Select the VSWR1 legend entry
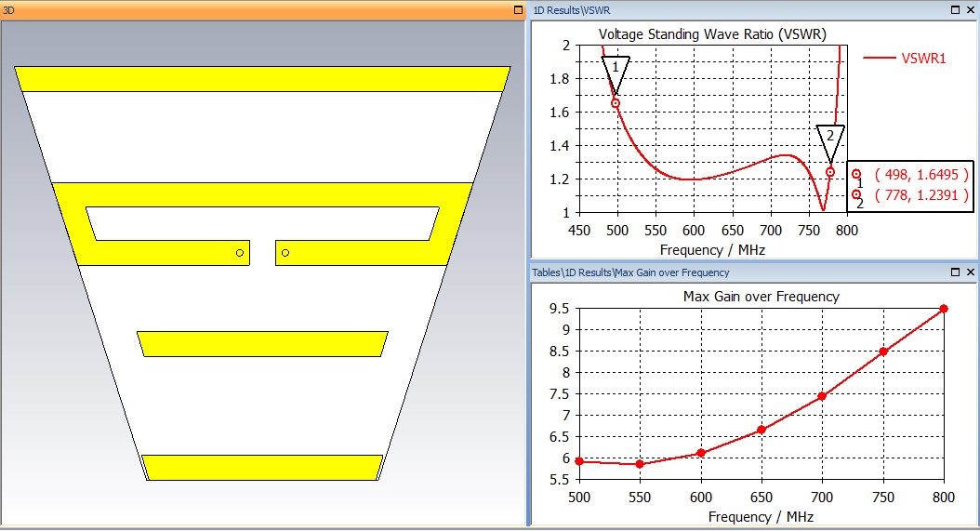Screen dimensions: 980x531 (905, 59)
